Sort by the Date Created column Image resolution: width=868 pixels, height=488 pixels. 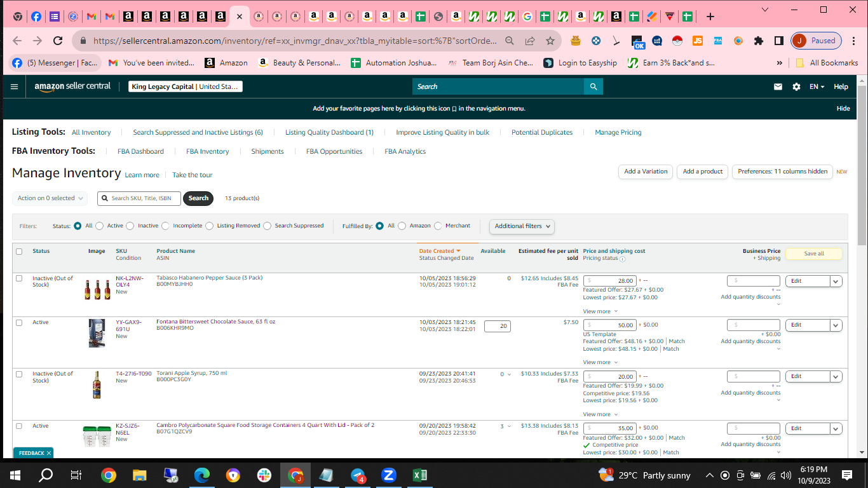coord(439,251)
